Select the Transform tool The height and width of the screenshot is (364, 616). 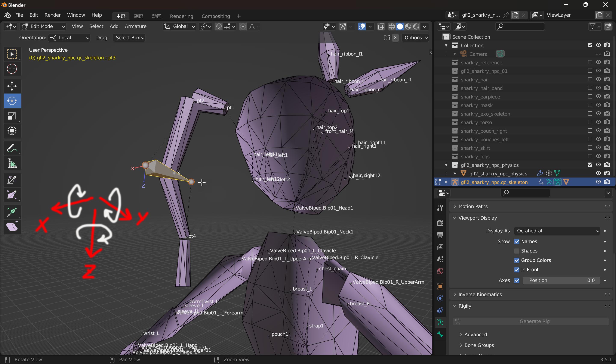12,131
